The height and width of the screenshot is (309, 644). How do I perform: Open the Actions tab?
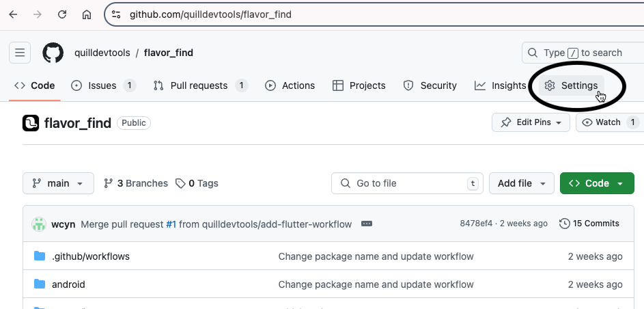[290, 85]
